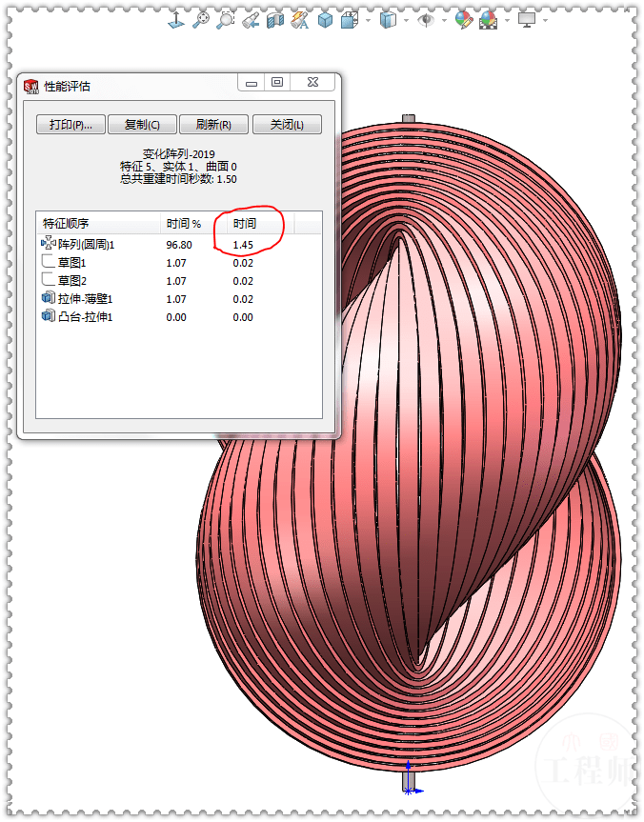Go back to Previous View
This screenshot has width=644, height=822.
(251, 20)
